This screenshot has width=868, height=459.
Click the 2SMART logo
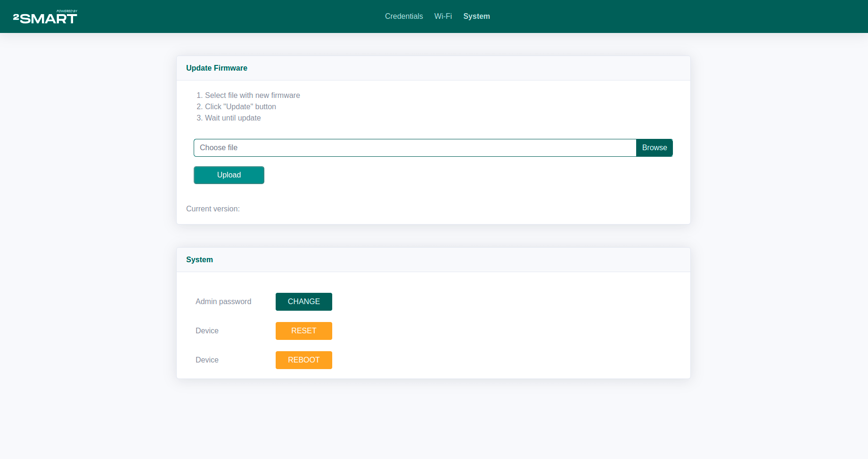click(45, 17)
